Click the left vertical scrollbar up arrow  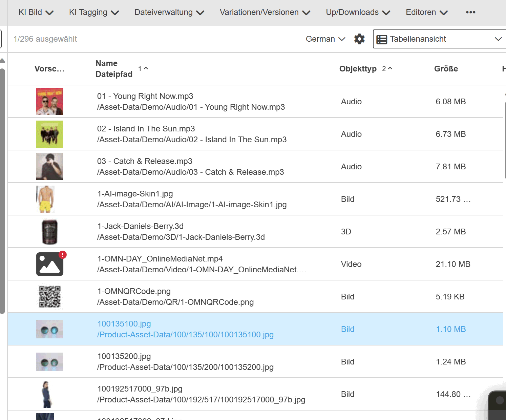pos(2,61)
